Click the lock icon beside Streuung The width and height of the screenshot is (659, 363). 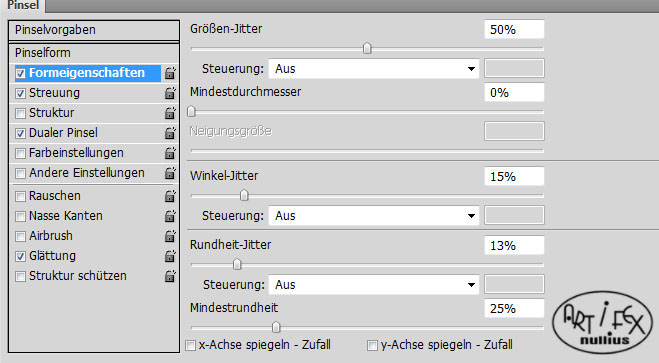point(170,93)
